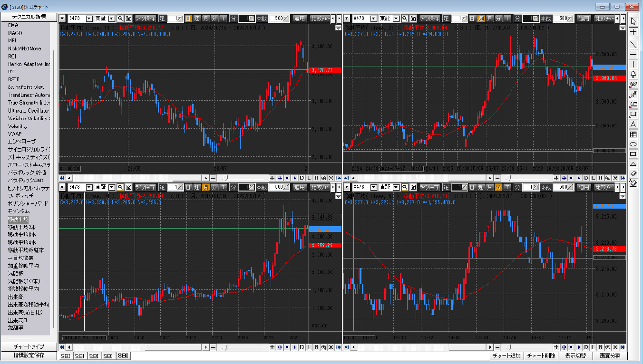Open stock code dropdown in top-right chart
643x364 pixels.
click(x=373, y=19)
